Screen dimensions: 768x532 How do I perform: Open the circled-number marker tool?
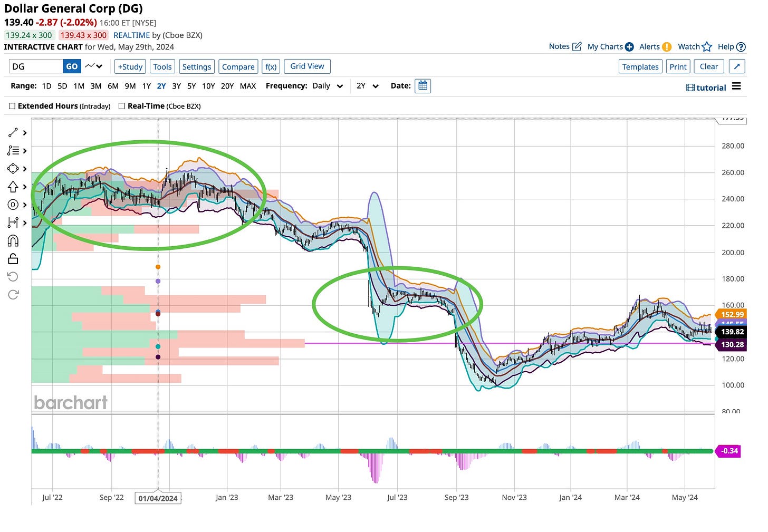click(13, 205)
